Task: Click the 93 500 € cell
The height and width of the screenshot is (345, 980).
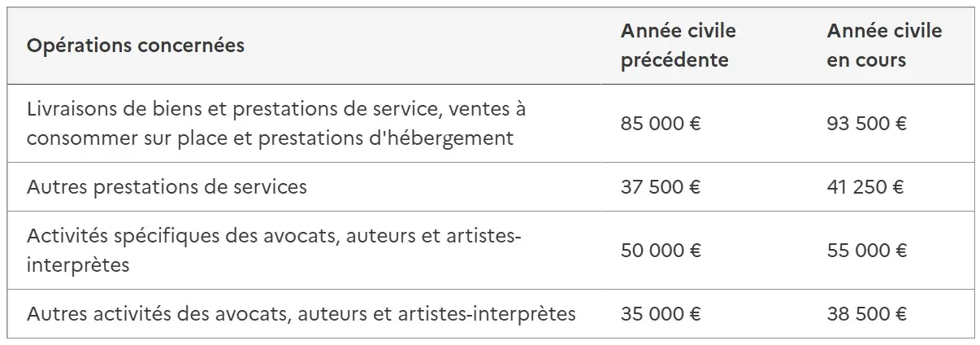Action: point(866,124)
